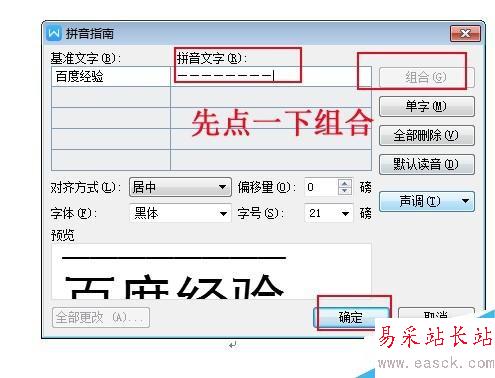Increase the 偏移量 value with the up arrow
Viewport: 495px width, 378px height.
(x=345, y=183)
